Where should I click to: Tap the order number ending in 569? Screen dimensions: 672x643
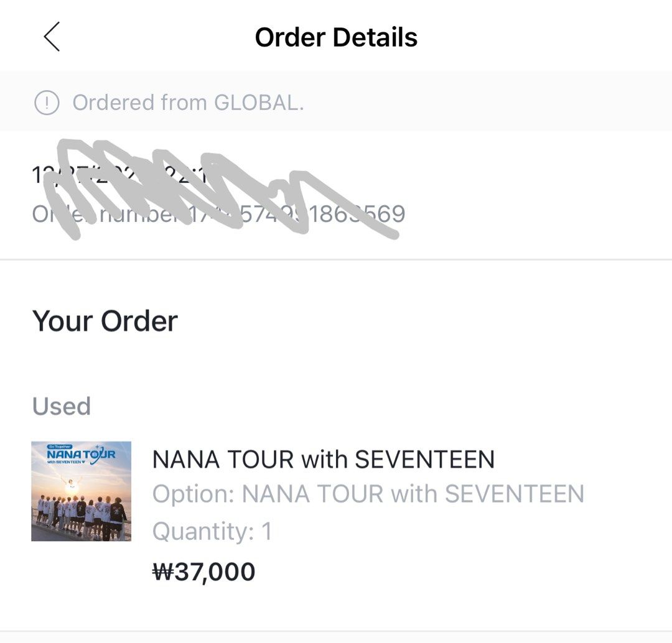[218, 213]
